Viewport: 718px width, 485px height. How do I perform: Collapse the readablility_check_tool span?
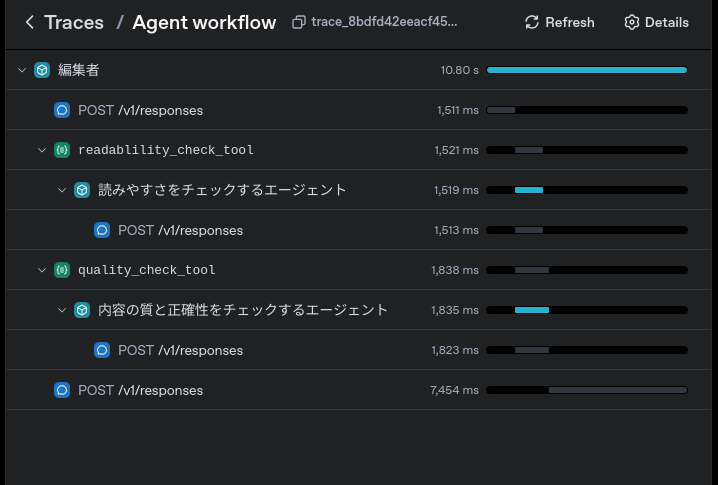(x=42, y=150)
